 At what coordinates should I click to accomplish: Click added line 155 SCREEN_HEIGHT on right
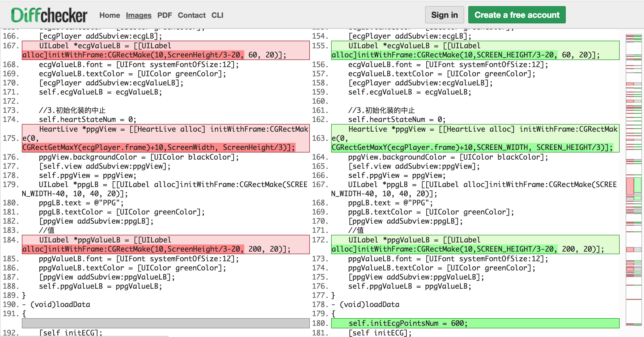475,50
